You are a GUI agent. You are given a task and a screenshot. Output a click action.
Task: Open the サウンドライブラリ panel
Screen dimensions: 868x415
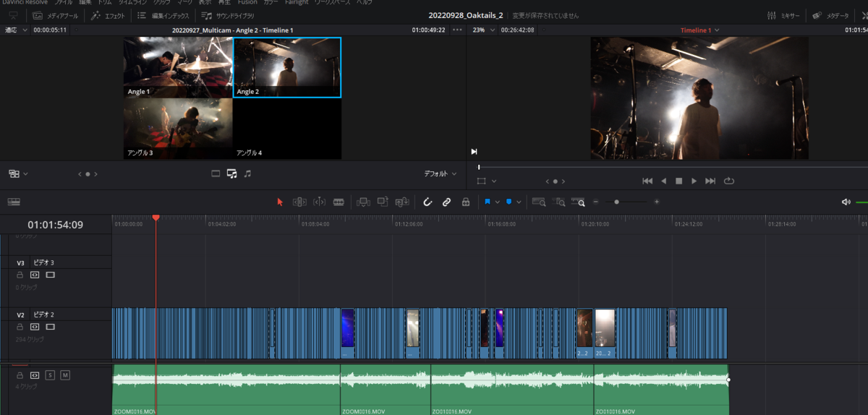[x=227, y=15]
